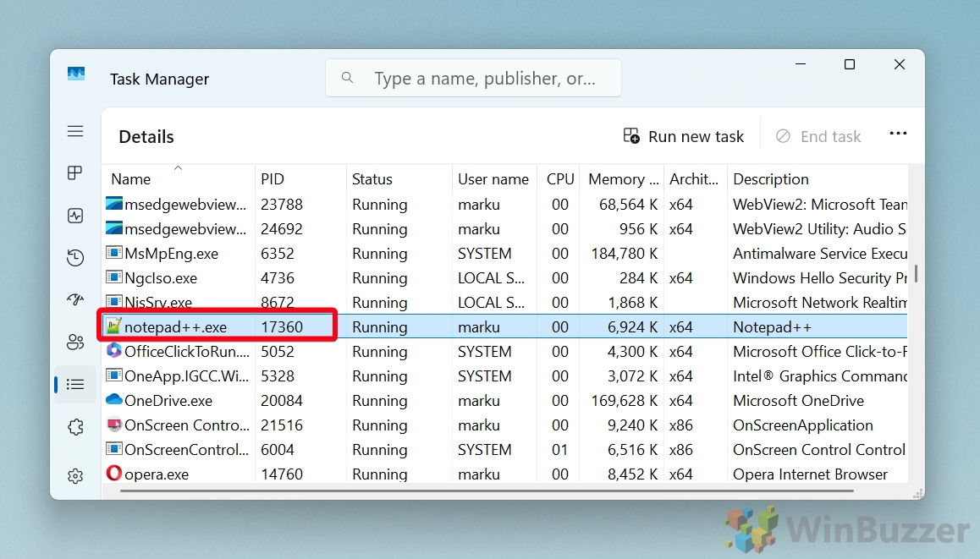Open the App history page icon
The width and height of the screenshot is (980, 559).
(75, 258)
